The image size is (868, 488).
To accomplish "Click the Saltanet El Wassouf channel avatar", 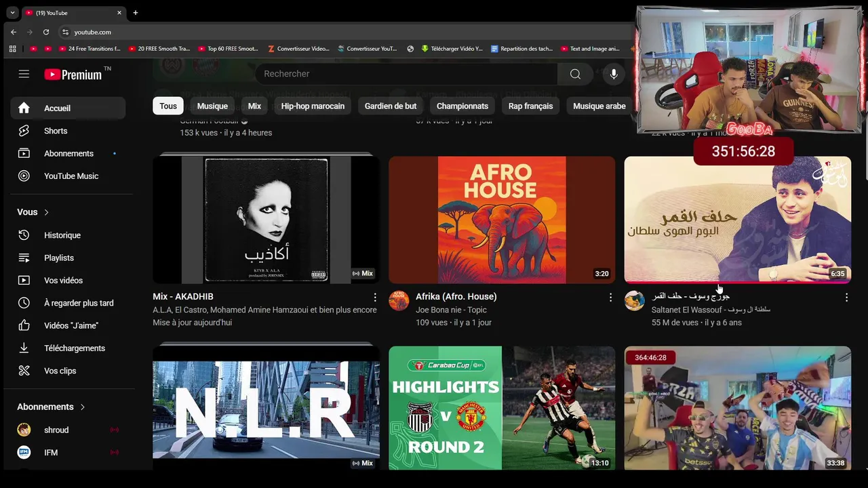I will point(635,301).
